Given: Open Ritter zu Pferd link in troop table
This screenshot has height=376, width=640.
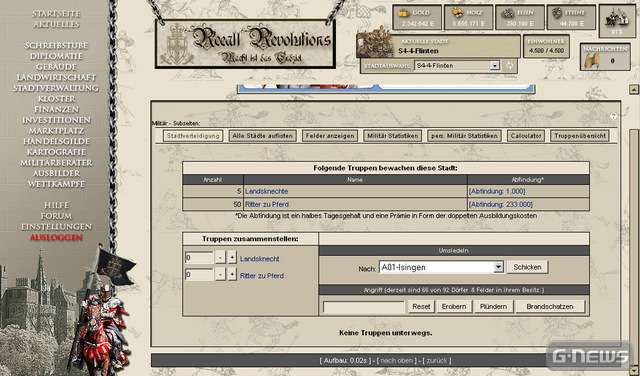Looking at the screenshot, I should pos(267,204).
